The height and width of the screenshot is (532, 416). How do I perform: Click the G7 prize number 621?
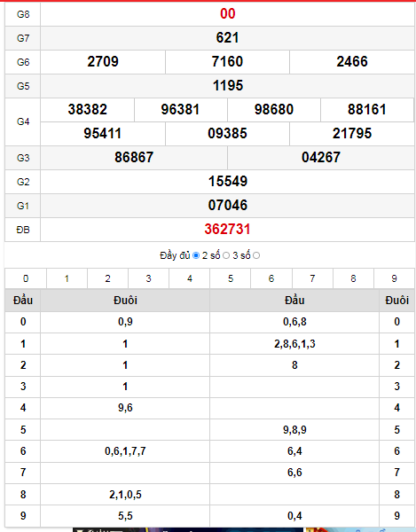click(227, 37)
